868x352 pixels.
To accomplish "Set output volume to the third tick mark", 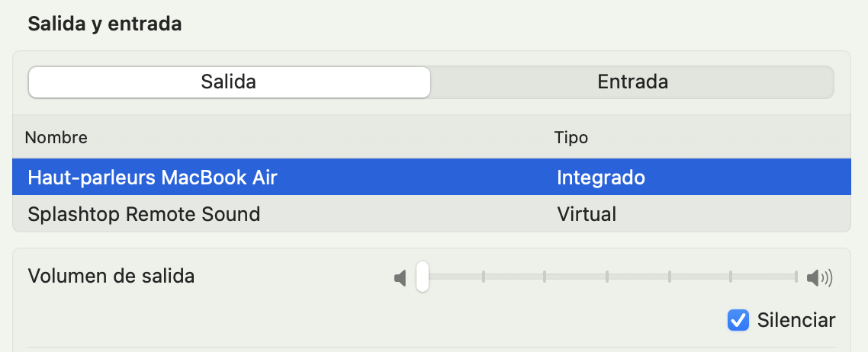I will point(607,277).
